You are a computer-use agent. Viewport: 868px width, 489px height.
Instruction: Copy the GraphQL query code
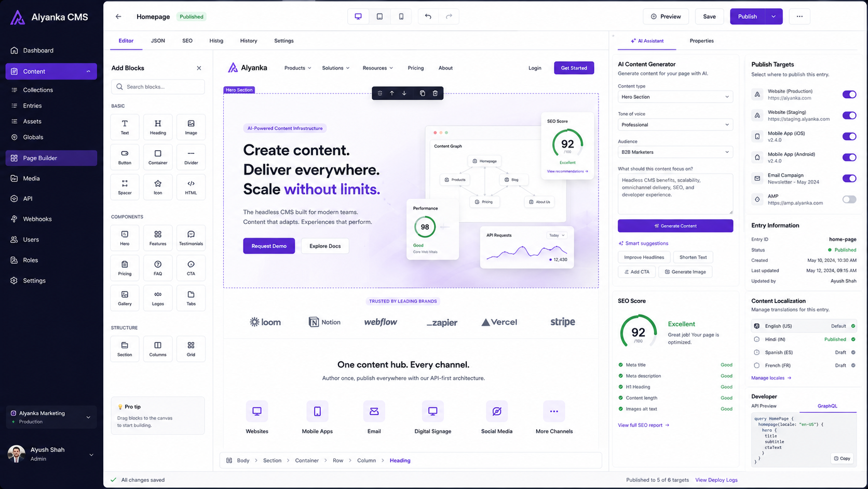pyautogui.click(x=842, y=458)
